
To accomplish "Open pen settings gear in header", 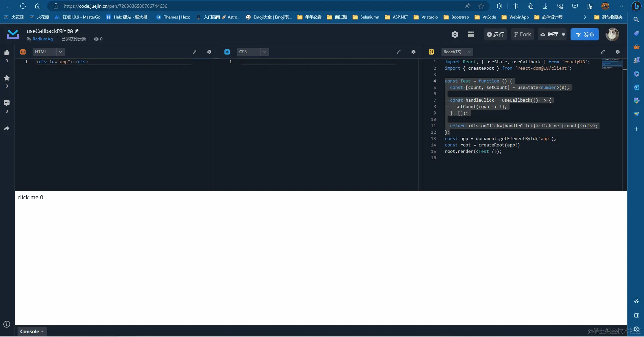I will coord(455,34).
